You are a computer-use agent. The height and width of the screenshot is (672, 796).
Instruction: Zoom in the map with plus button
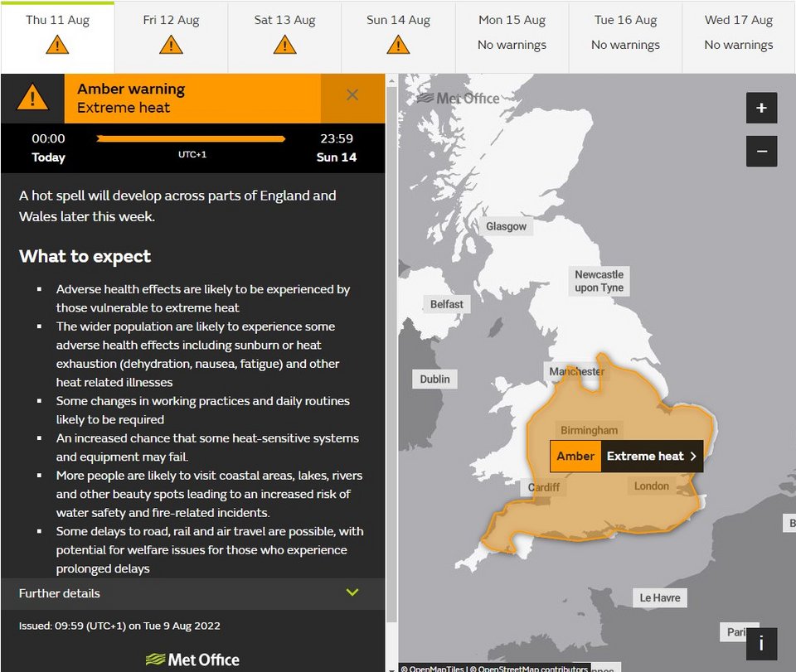point(761,108)
